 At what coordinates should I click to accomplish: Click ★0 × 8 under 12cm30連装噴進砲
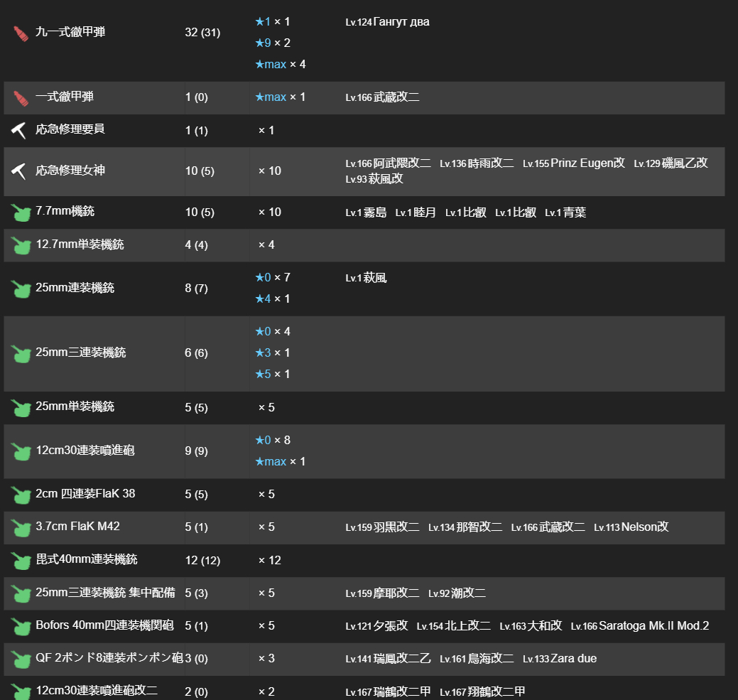[273, 440]
